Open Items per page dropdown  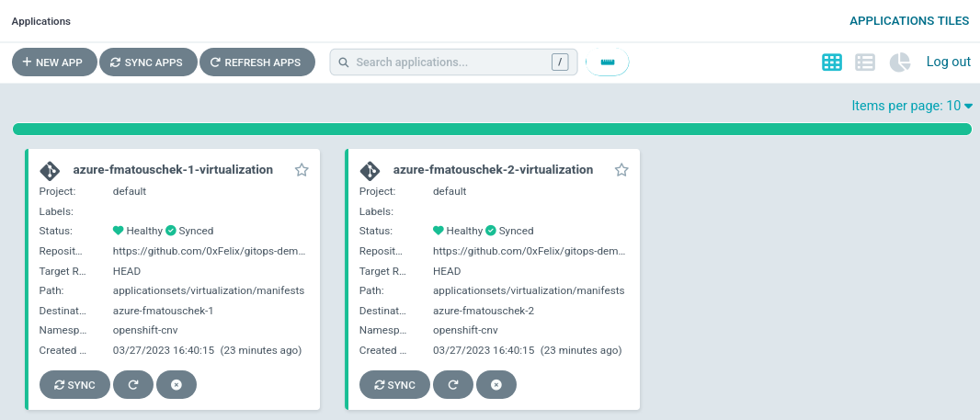click(x=912, y=106)
